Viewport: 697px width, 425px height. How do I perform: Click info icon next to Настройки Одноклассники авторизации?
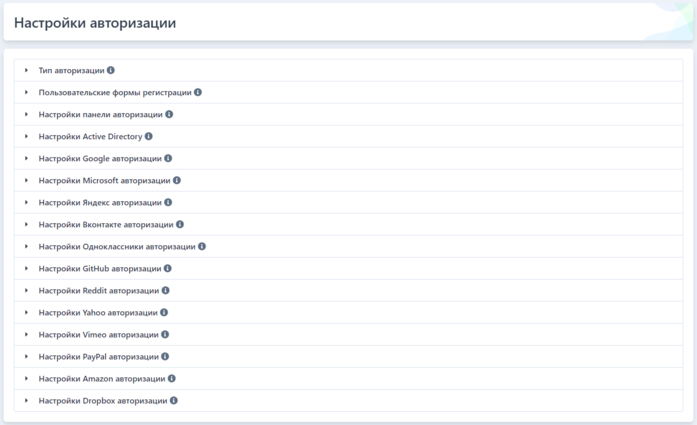[202, 247]
